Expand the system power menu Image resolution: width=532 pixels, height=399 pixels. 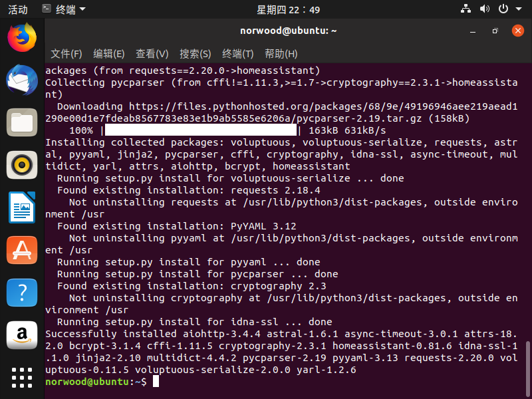click(507, 9)
